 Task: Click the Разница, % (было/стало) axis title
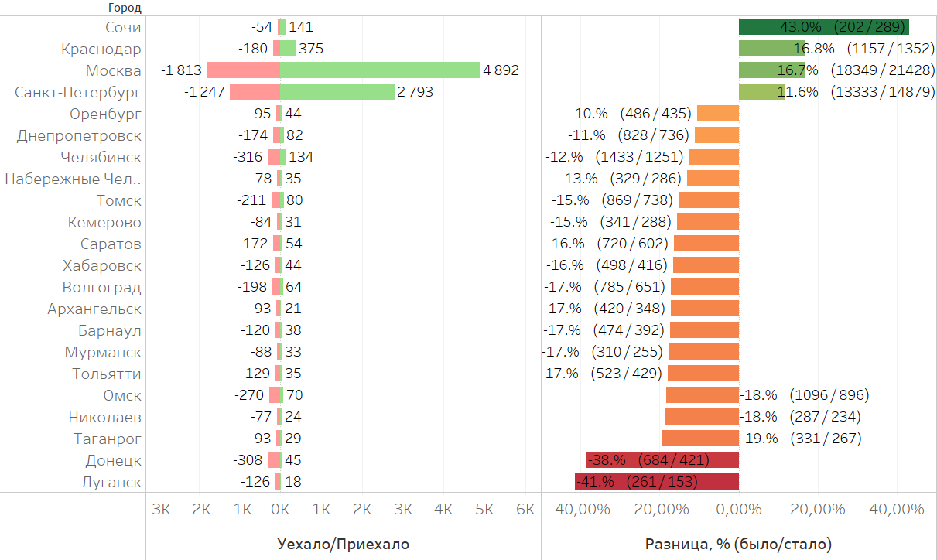point(738,545)
